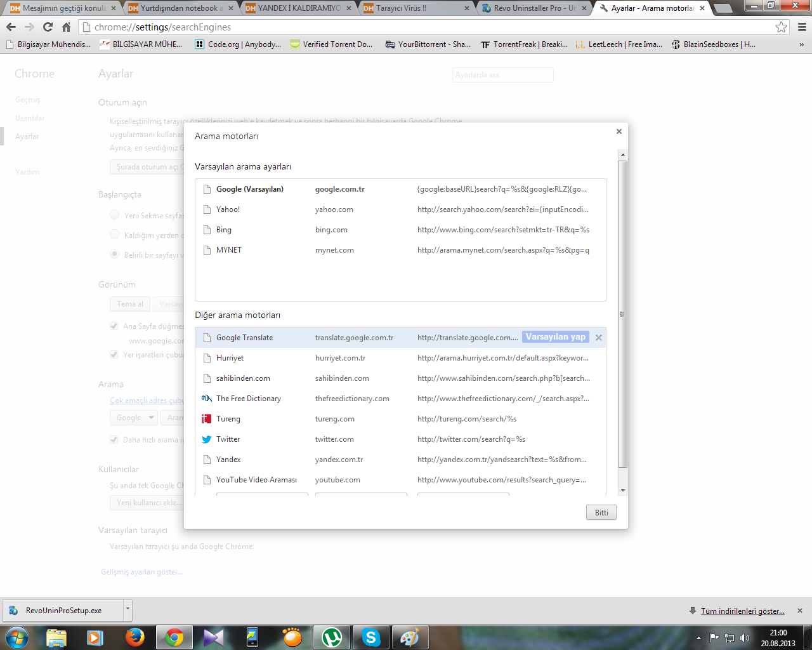
Task: Select the sahibinden.com row name
Action: click(243, 378)
